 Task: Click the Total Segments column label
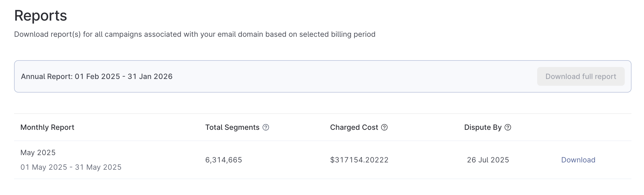232,127
